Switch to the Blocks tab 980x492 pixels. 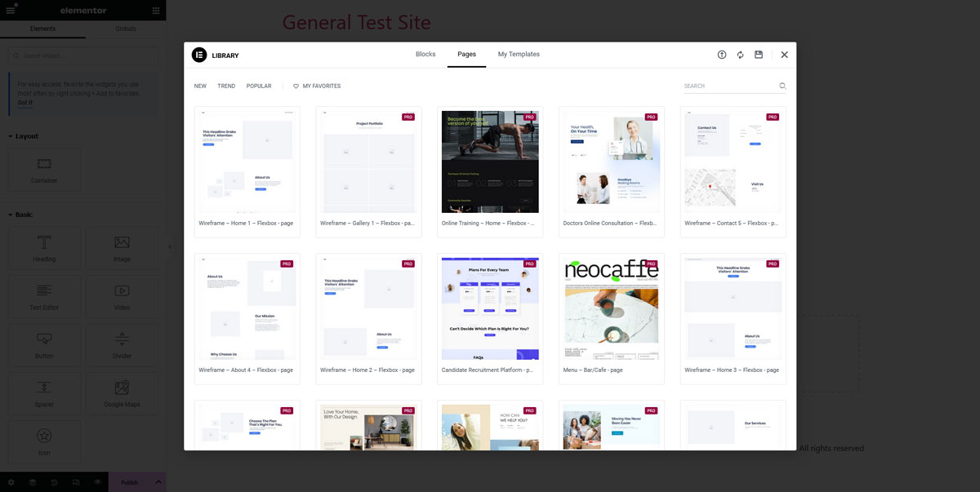point(425,55)
